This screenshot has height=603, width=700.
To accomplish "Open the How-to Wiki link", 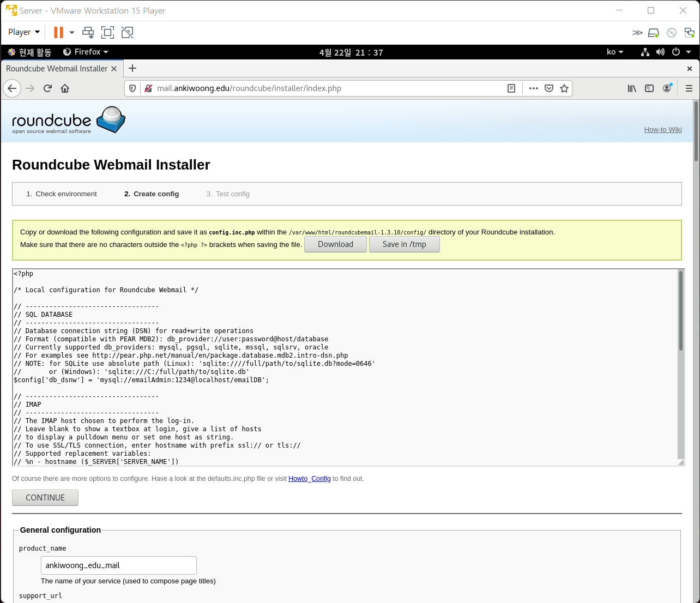I will pyautogui.click(x=663, y=130).
